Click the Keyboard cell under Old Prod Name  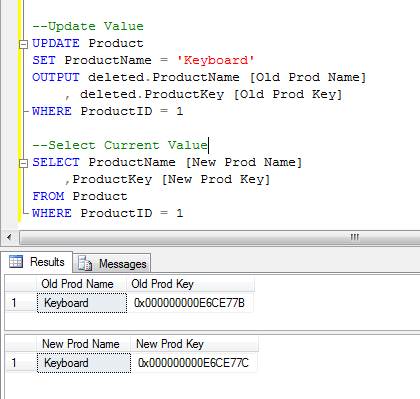82,303
